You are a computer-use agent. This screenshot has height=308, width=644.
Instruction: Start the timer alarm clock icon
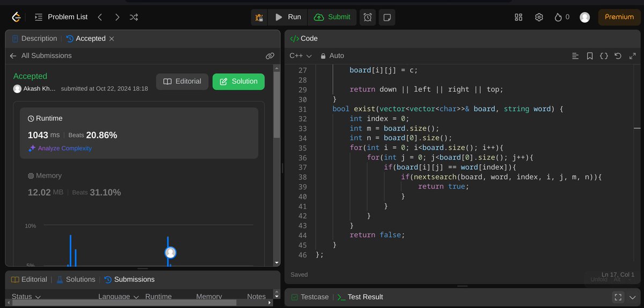[368, 17]
